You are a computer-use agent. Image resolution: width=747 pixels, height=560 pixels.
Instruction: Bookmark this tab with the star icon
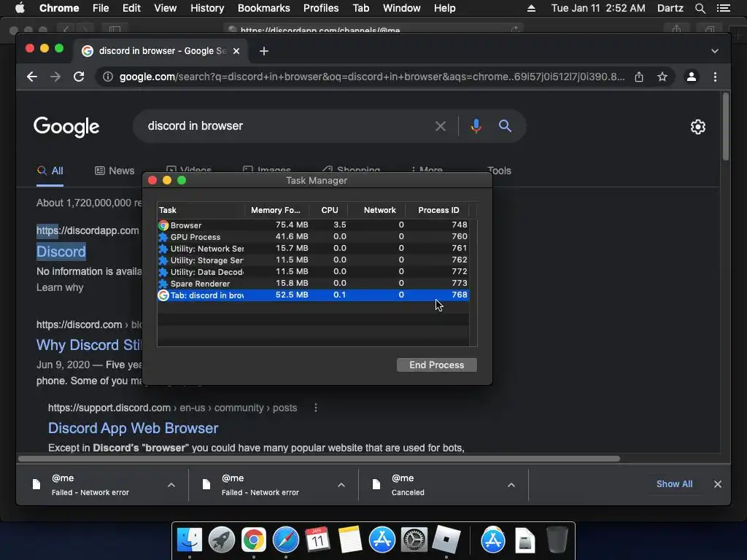[x=662, y=77]
